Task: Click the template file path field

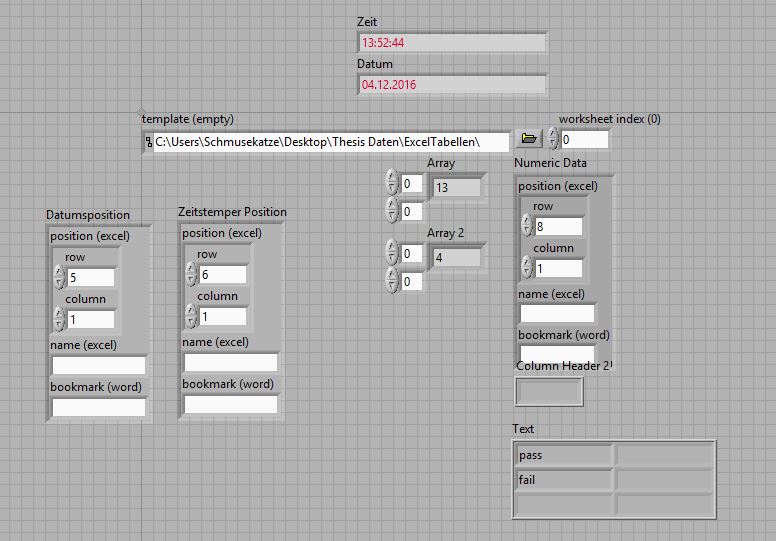Action: (331, 142)
